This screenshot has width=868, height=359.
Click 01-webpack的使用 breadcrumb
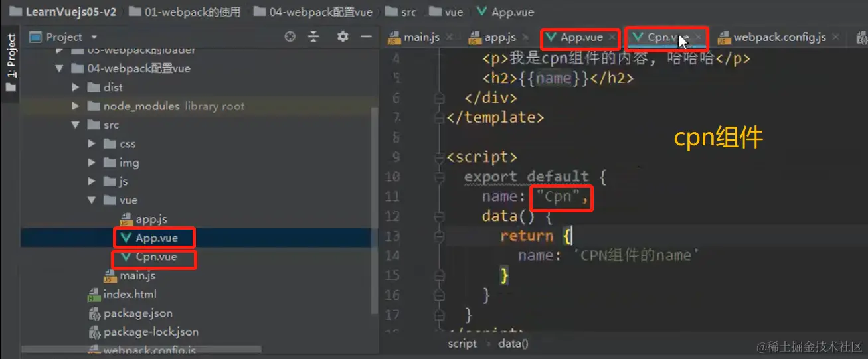[193, 11]
